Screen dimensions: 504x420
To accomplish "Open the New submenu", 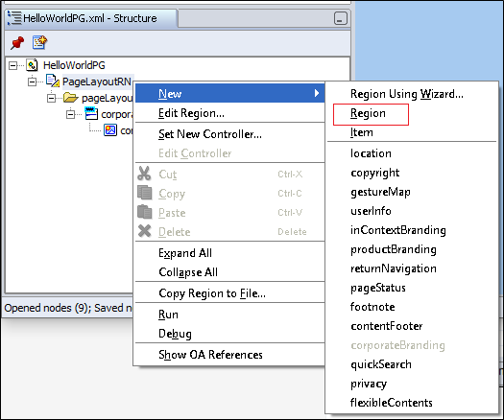I will coord(229,93).
